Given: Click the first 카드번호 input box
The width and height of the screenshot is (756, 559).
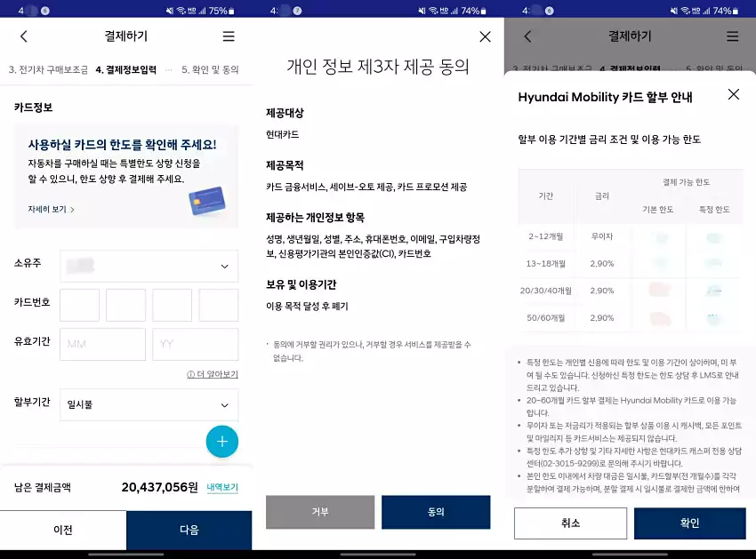Looking at the screenshot, I should tap(79, 305).
